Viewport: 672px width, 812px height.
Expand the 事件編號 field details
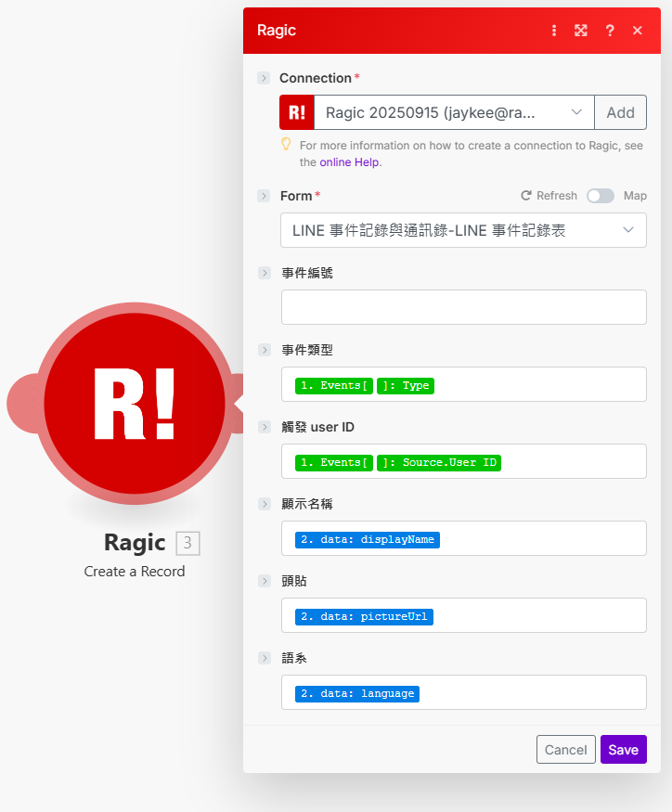265,273
